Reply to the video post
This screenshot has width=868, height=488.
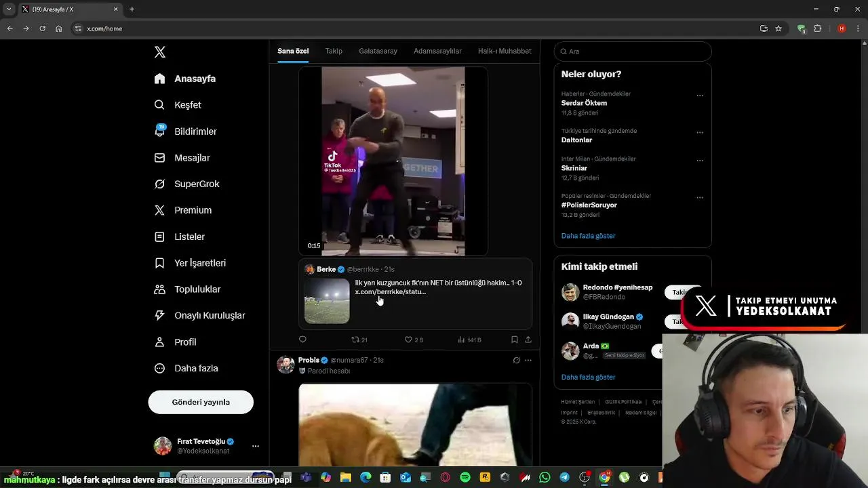(x=302, y=340)
